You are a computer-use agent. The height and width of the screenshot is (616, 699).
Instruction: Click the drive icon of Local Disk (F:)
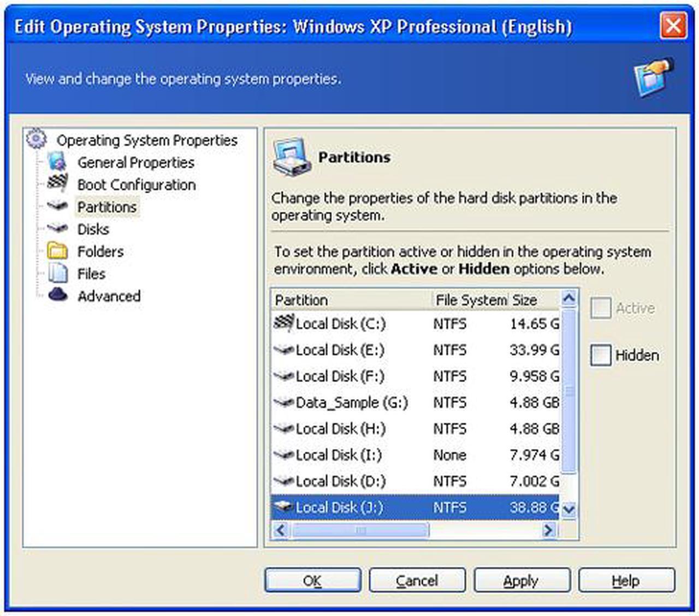(x=283, y=376)
